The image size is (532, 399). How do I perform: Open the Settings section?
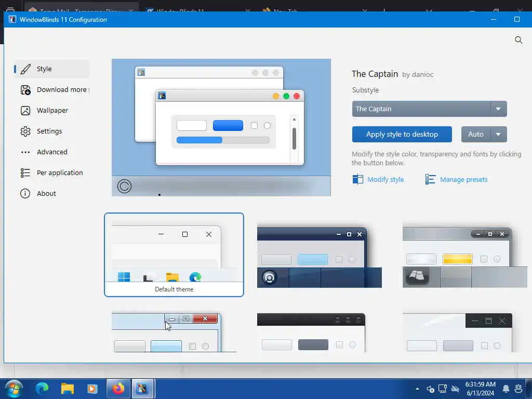pos(51,131)
